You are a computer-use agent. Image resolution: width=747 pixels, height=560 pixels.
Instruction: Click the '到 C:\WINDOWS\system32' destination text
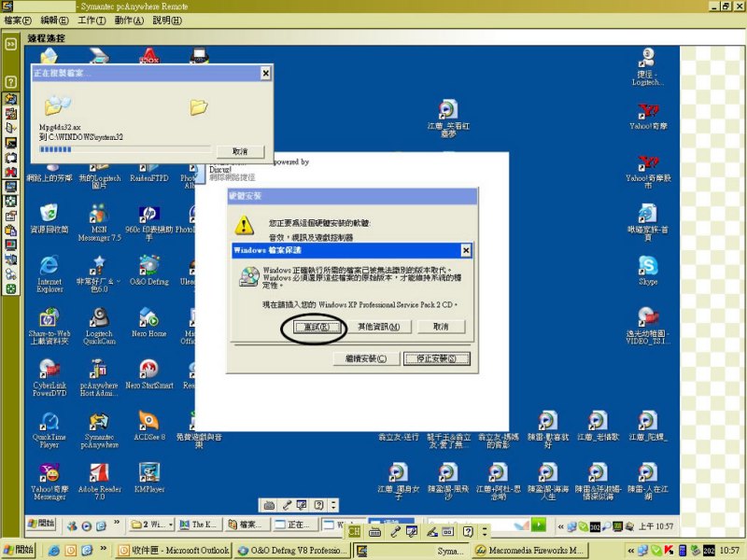pos(80,137)
